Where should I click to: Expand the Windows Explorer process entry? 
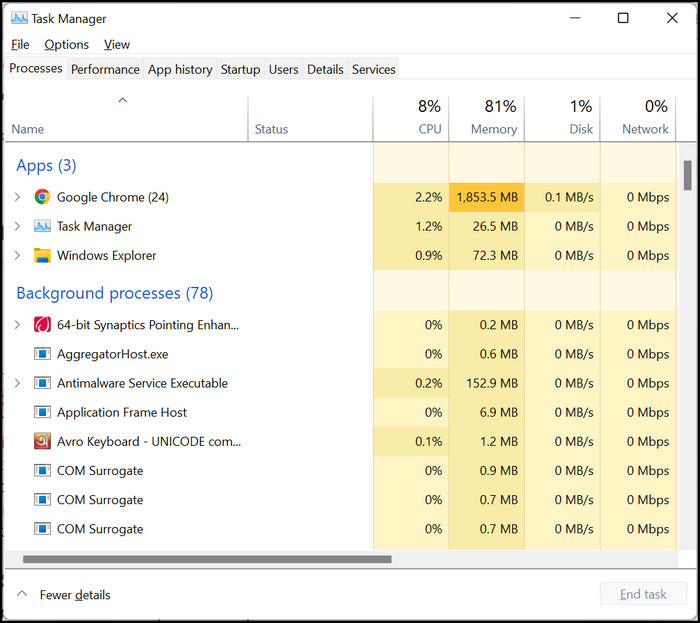pos(17,255)
